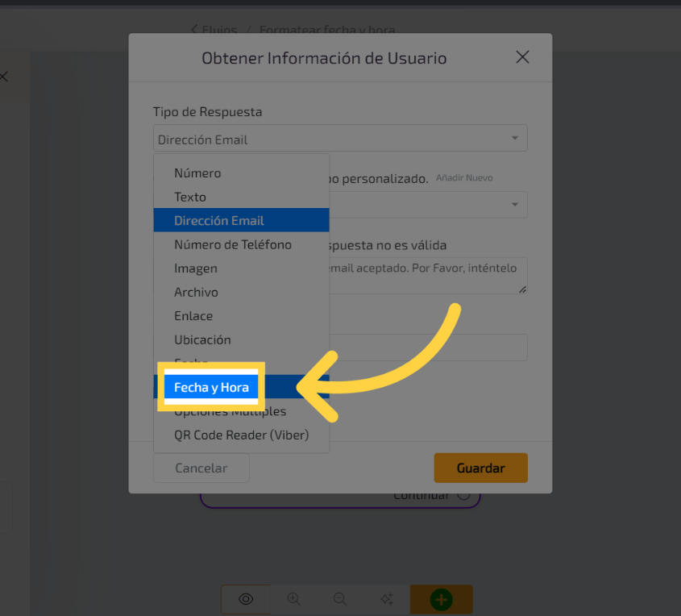
Task: Select Número de Teléfono option
Action: pos(233,244)
